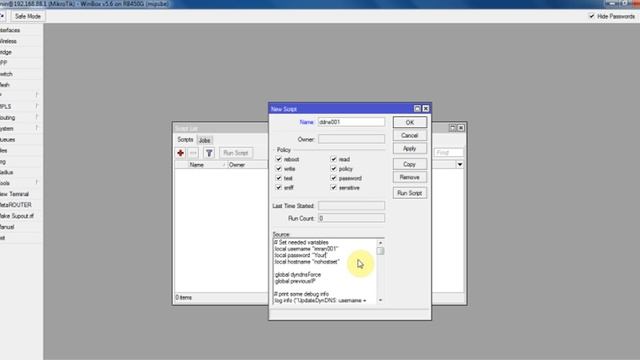Close the Script List window
This screenshot has height=360, width=640.
pos(461,128)
